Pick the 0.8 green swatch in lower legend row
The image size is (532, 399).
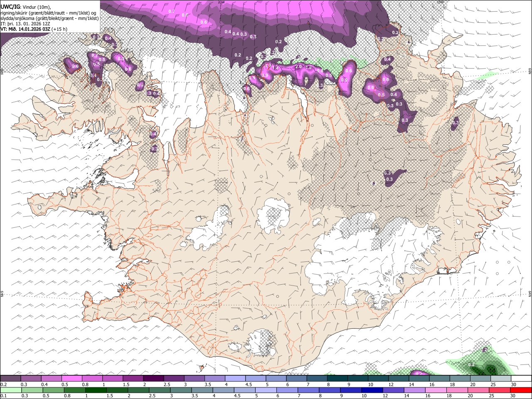click(x=74, y=390)
